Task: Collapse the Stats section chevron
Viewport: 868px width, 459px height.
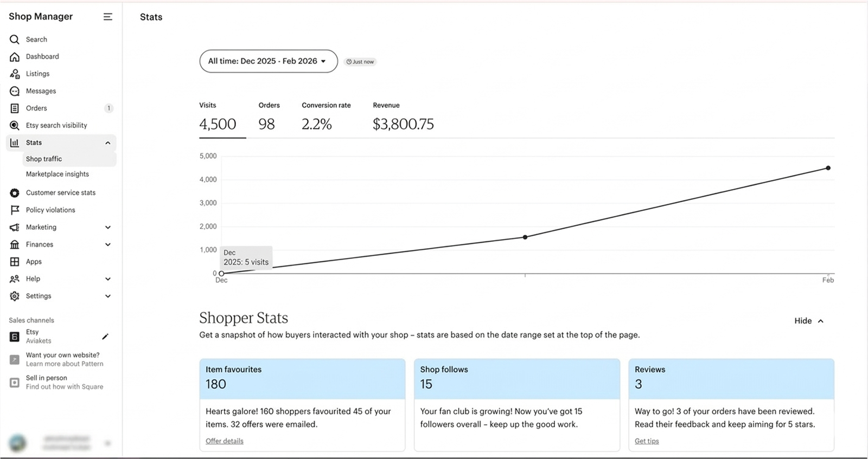Action: (x=108, y=143)
